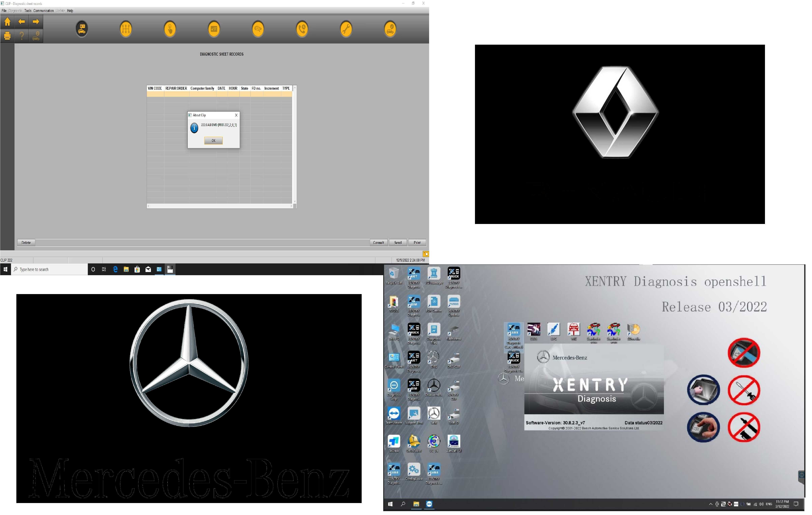Open GoToAssist desktop shortcut
This screenshot has width=812, height=515.
pos(414,444)
